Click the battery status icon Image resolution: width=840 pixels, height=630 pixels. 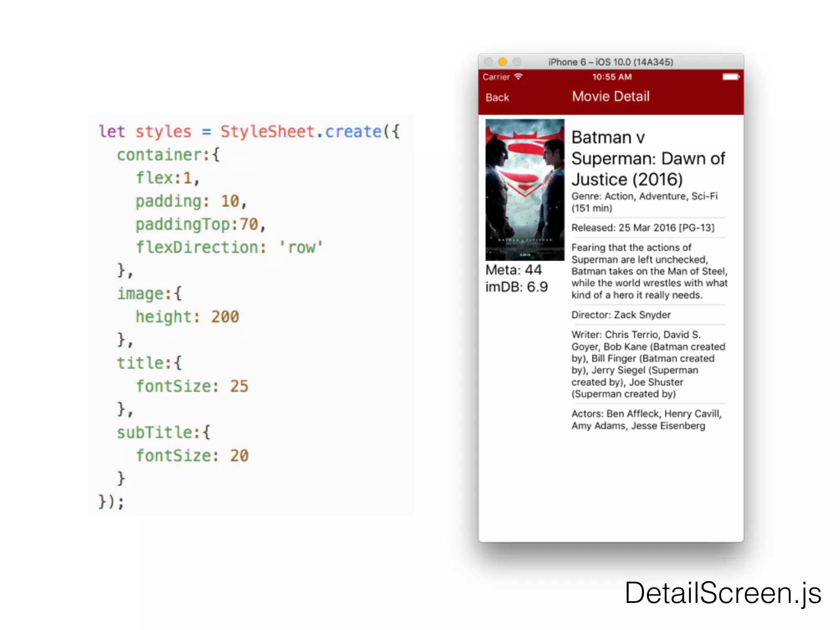[x=730, y=77]
